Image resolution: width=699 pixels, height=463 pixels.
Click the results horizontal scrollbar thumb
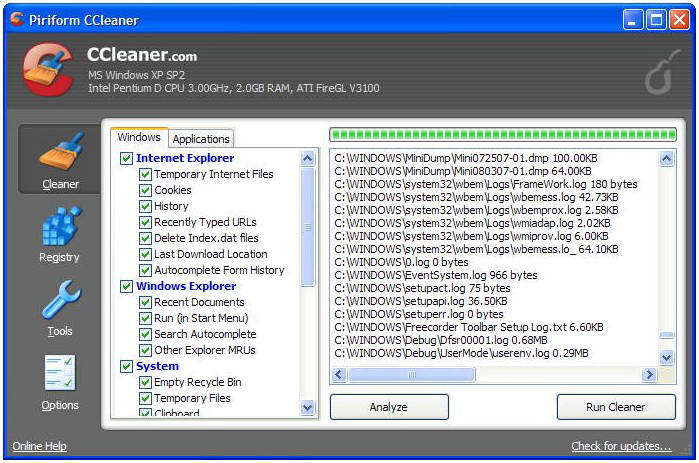click(412, 374)
